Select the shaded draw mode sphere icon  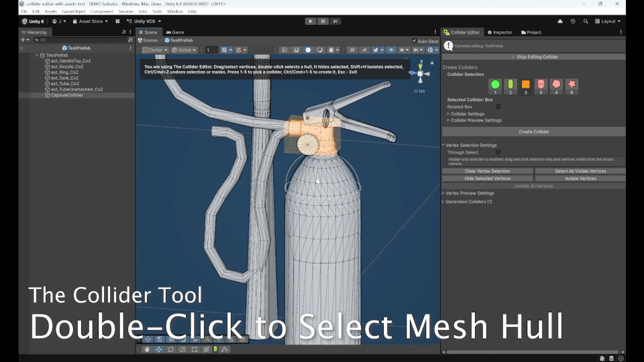(x=308, y=50)
